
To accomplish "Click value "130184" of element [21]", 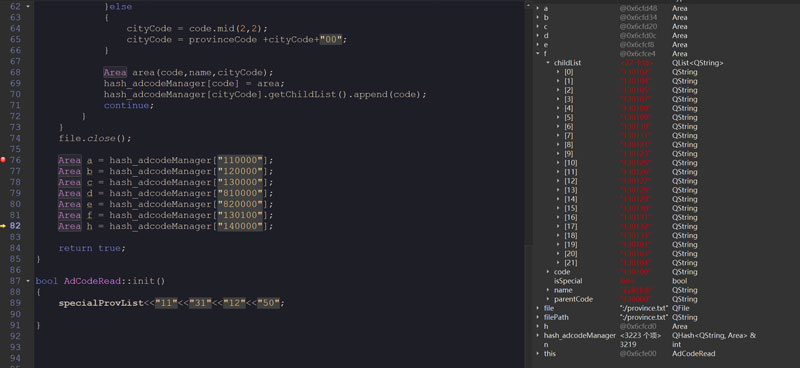I will pos(635,263).
